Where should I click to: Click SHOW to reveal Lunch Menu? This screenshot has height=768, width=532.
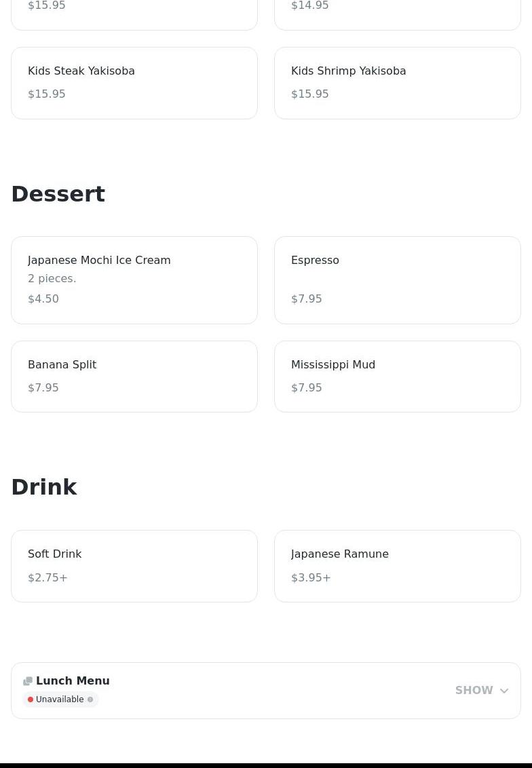click(474, 691)
